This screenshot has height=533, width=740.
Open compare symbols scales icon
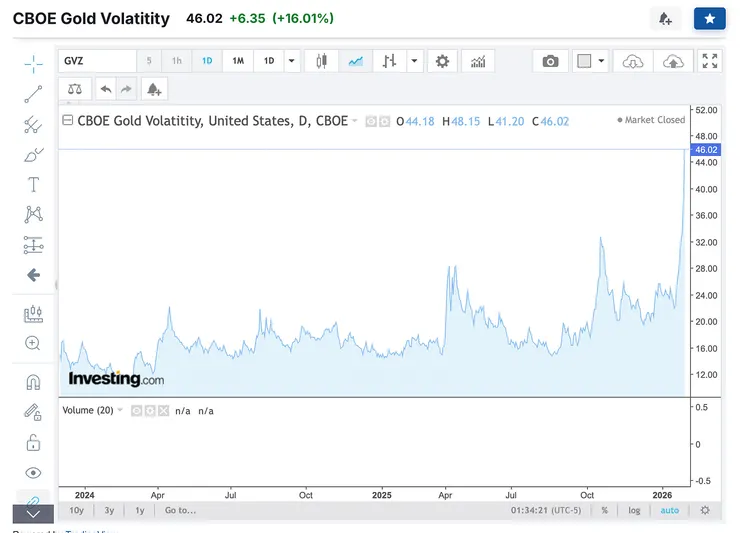click(x=75, y=89)
